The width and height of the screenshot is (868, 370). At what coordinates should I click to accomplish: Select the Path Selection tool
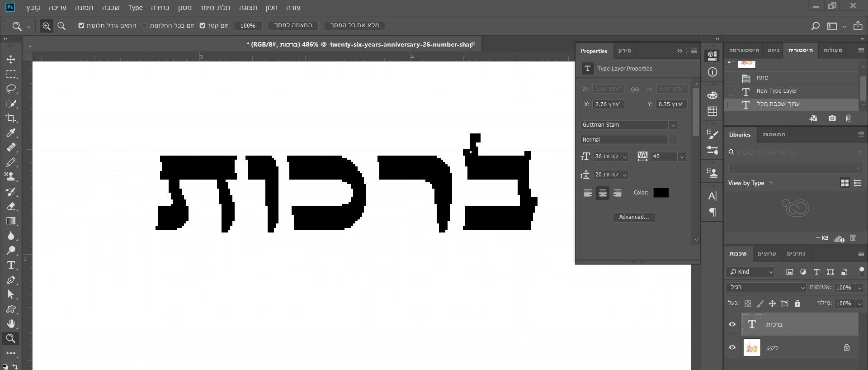(x=11, y=294)
